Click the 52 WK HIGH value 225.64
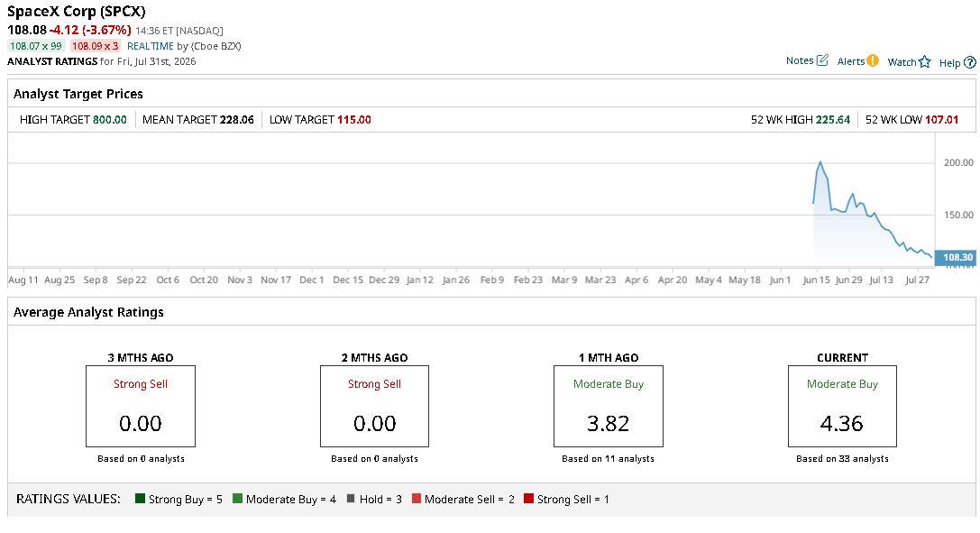 (833, 119)
